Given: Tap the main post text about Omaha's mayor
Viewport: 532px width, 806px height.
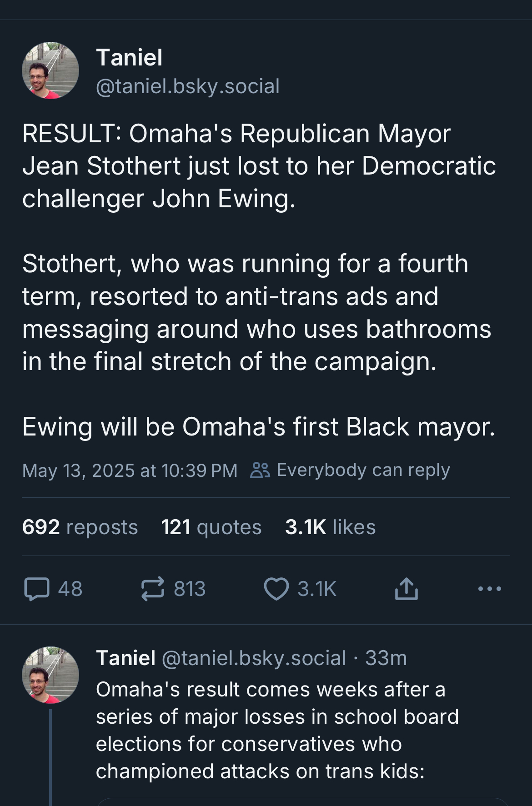Looking at the screenshot, I should point(259,280).
